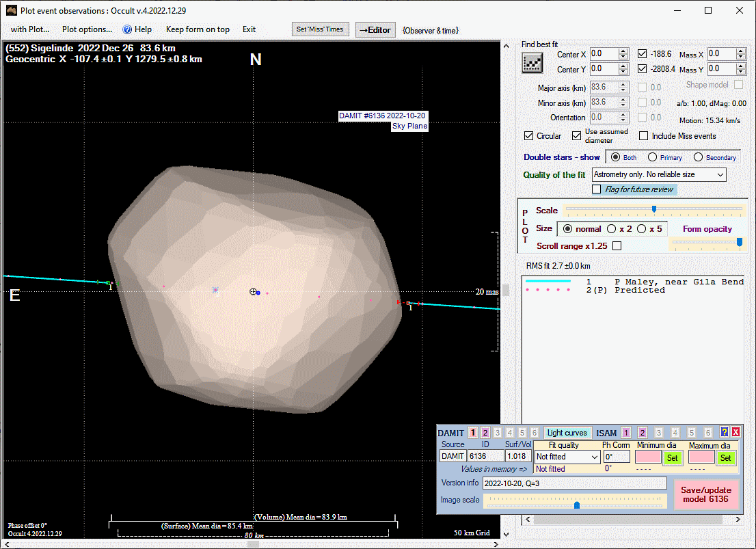Screen dimensions: 756x549
Task: Select DAMIT model number 1
Action: (473, 433)
